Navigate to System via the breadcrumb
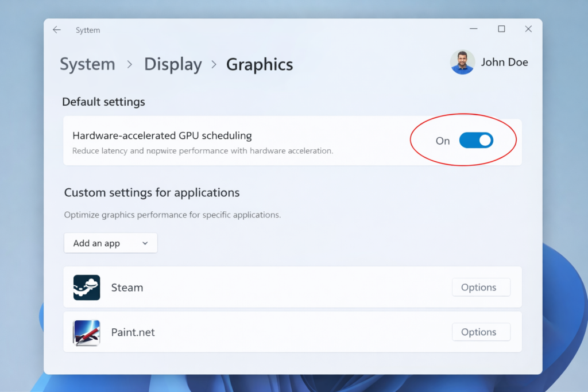This screenshot has width=588, height=392. [87, 64]
